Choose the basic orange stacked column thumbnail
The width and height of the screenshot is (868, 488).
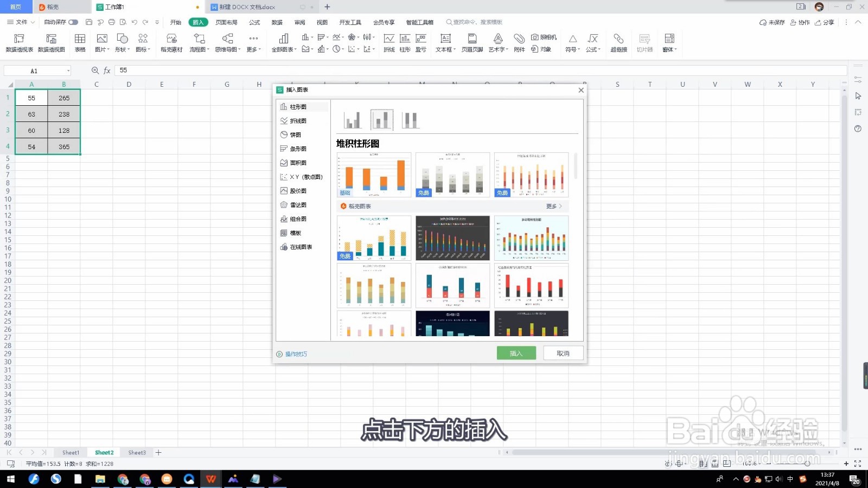(374, 175)
